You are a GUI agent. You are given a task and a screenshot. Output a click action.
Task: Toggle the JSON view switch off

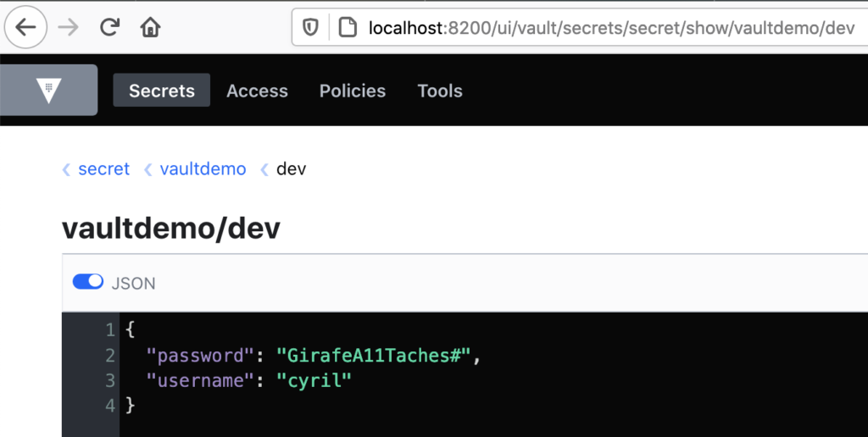click(88, 281)
